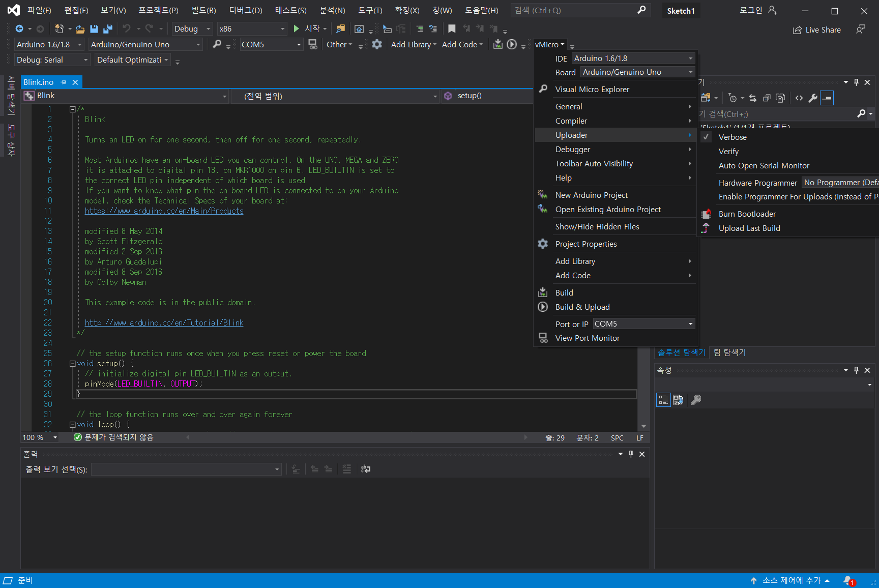Open the 파일(F) menu
The height and width of the screenshot is (588, 879).
click(39, 10)
